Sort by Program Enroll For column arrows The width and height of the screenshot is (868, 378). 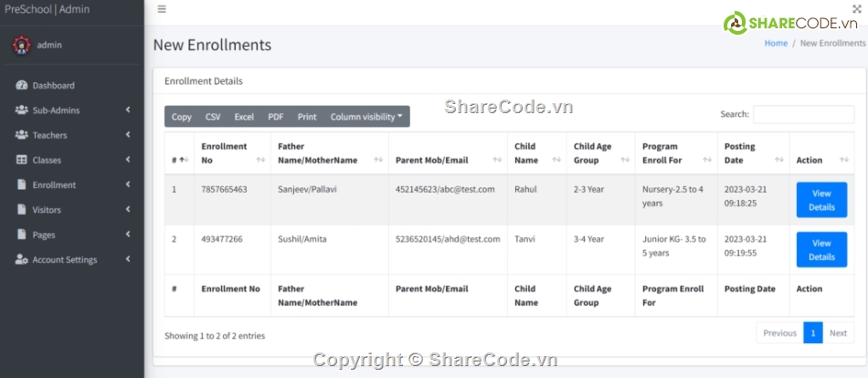coord(707,160)
